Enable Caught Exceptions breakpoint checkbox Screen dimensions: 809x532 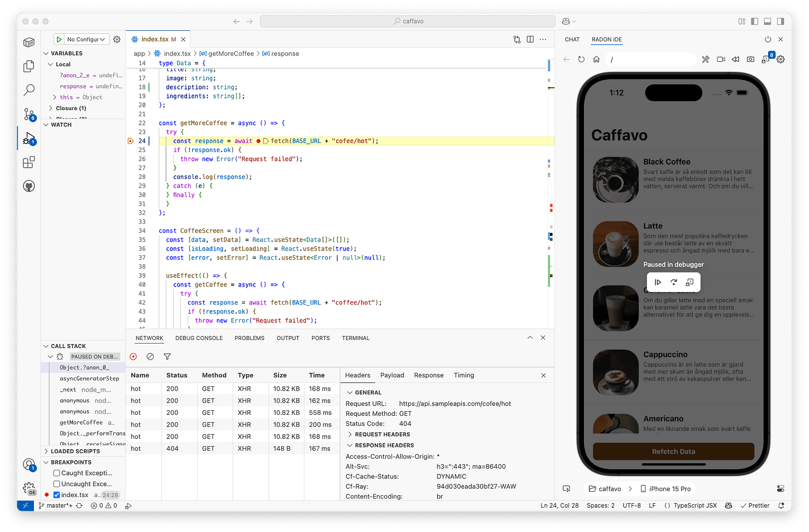pyautogui.click(x=57, y=473)
